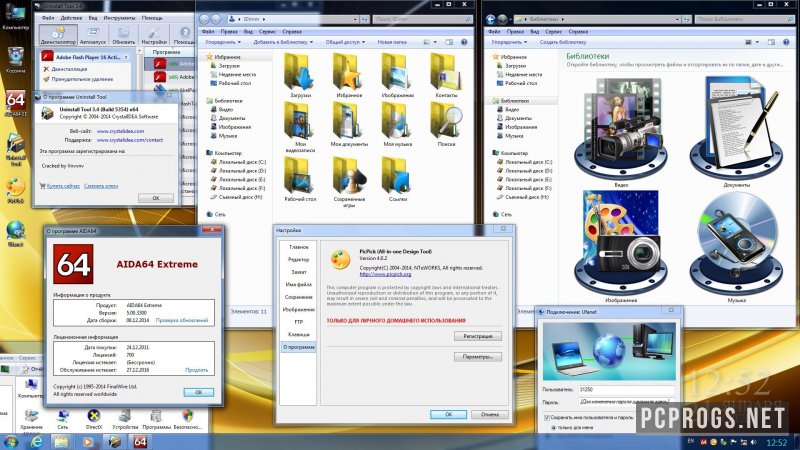Open Настройки in Uninstall Tool toolbar
800x450 pixels.
[x=154, y=35]
